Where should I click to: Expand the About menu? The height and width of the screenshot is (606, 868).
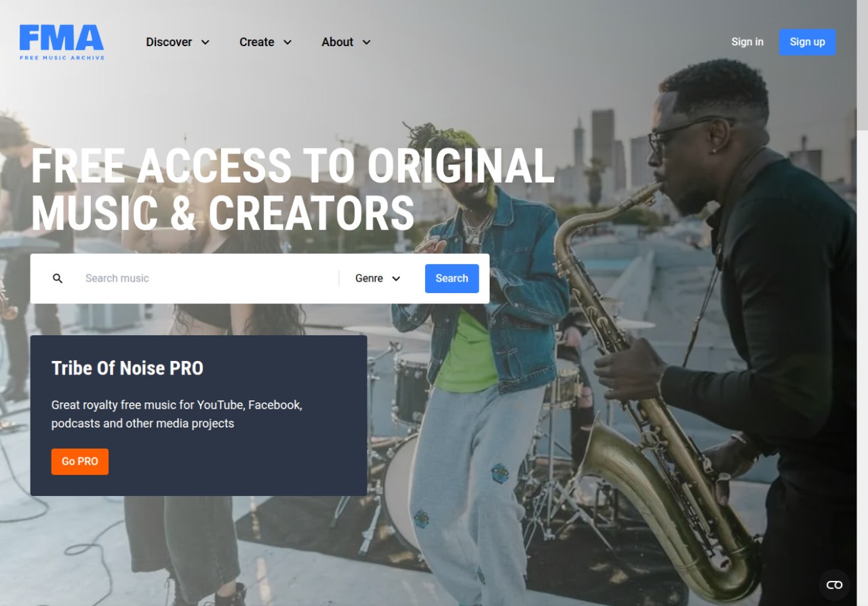[347, 42]
